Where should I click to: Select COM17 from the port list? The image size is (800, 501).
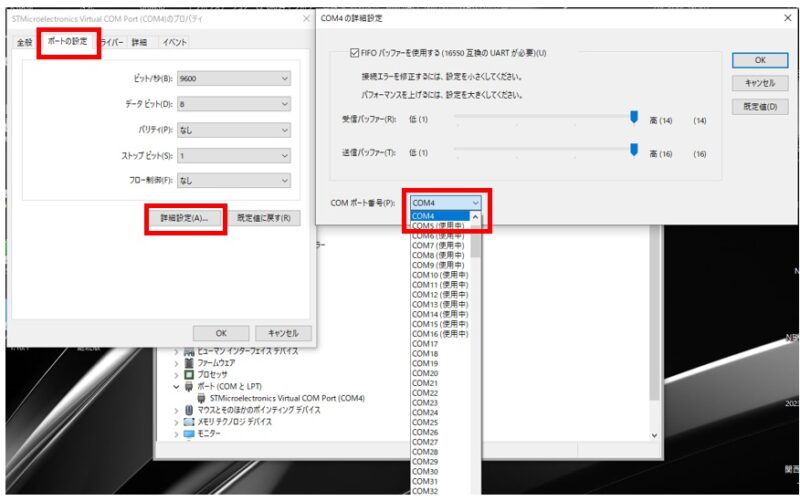(x=440, y=344)
